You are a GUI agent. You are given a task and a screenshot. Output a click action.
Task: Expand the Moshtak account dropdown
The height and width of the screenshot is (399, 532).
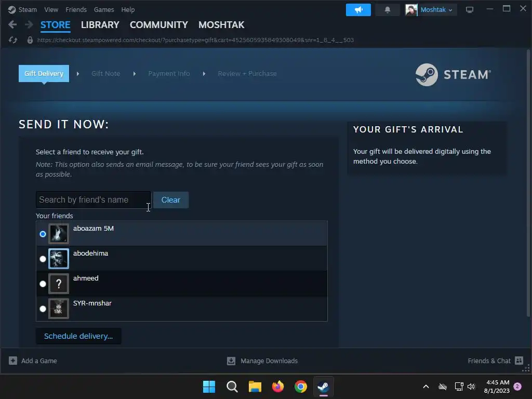pyautogui.click(x=436, y=10)
